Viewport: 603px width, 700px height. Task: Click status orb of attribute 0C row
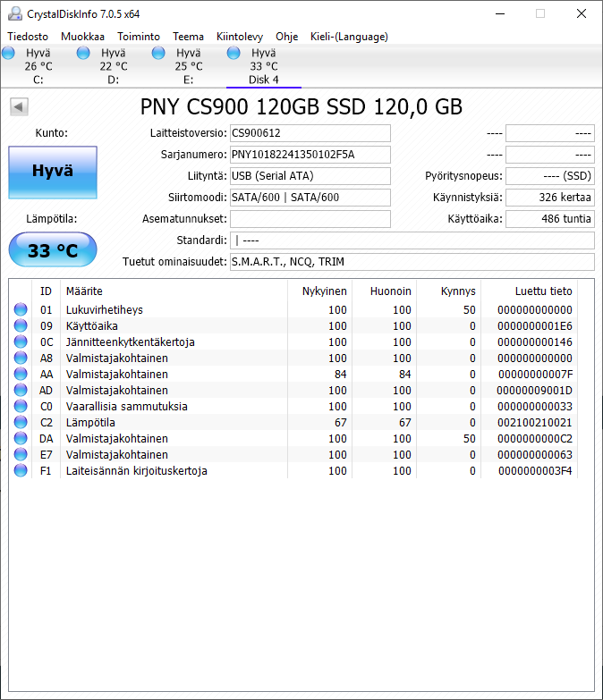click(x=21, y=342)
